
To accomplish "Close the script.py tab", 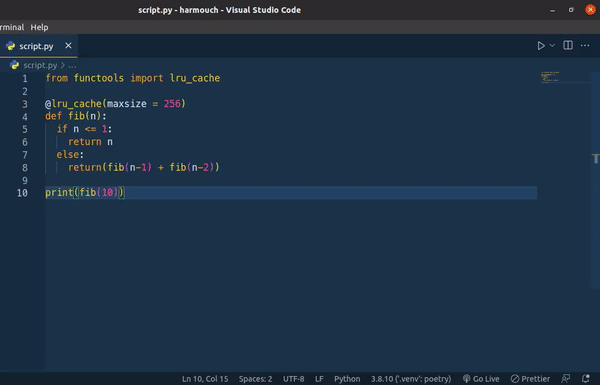I will (68, 46).
